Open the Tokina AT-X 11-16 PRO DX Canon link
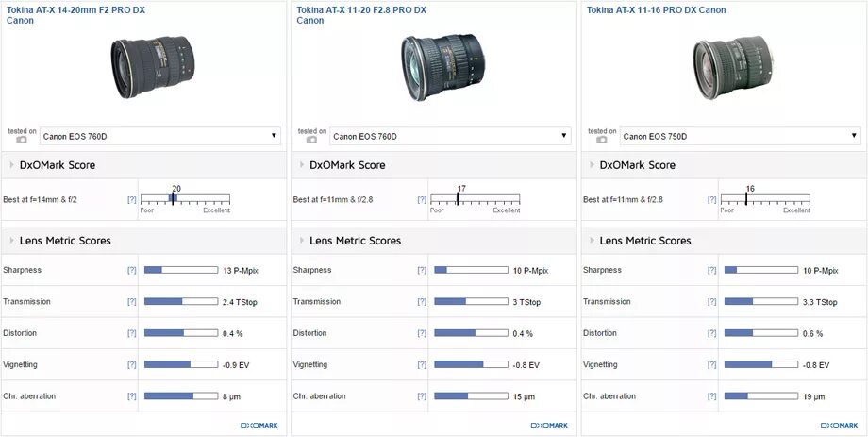The height and width of the screenshot is (437, 868). point(656,10)
